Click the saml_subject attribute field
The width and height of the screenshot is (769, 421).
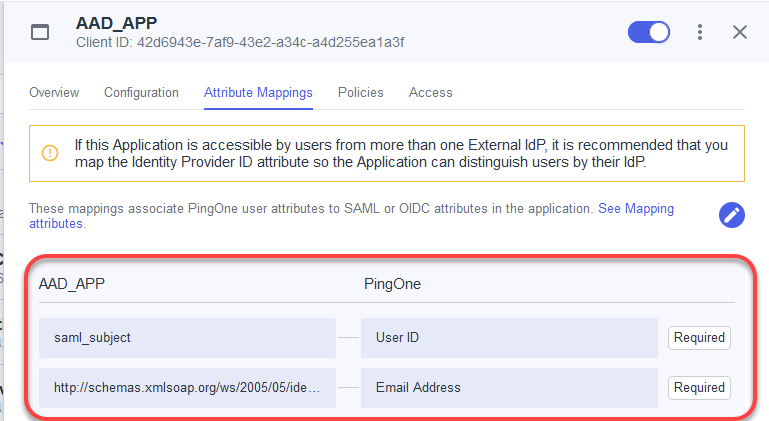[187, 338]
